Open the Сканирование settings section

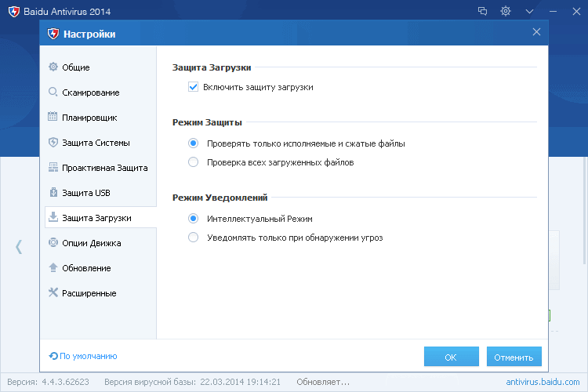pyautogui.click(x=98, y=93)
